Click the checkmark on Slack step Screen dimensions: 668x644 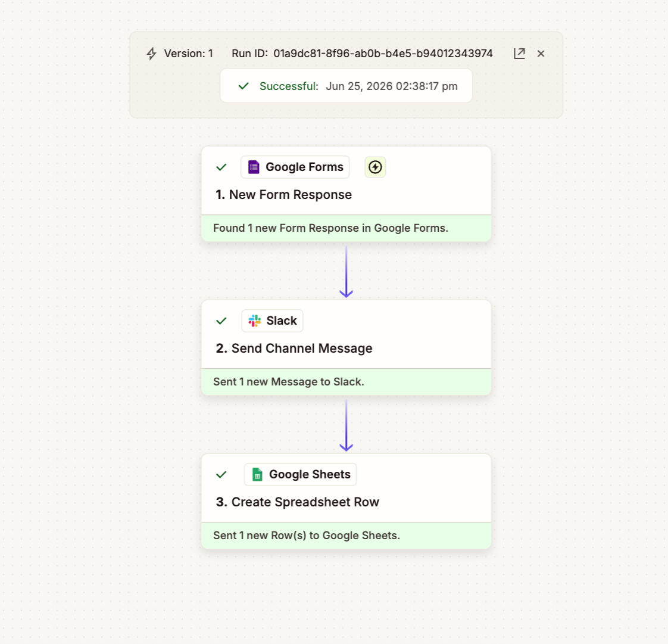click(x=221, y=321)
